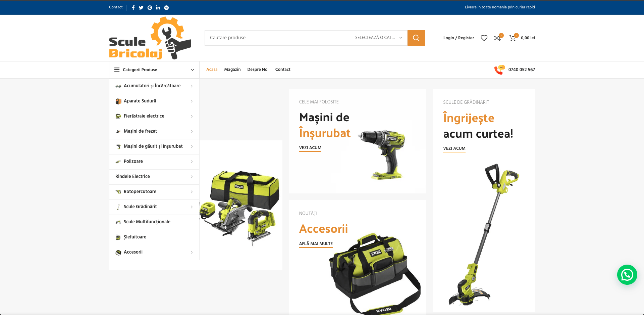This screenshot has height=315, width=644.
Task: Click the Acumulatori și Încărcătoare category icon
Action: [118, 86]
